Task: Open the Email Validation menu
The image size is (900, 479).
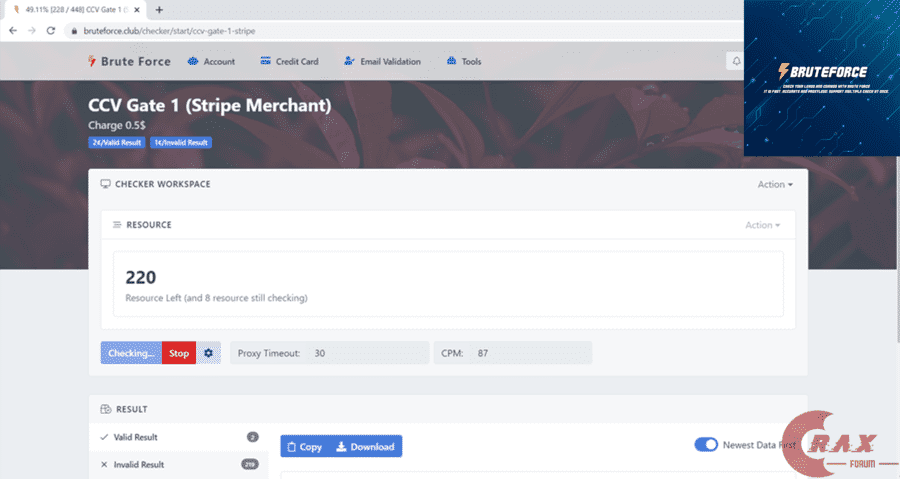Action: (x=382, y=61)
